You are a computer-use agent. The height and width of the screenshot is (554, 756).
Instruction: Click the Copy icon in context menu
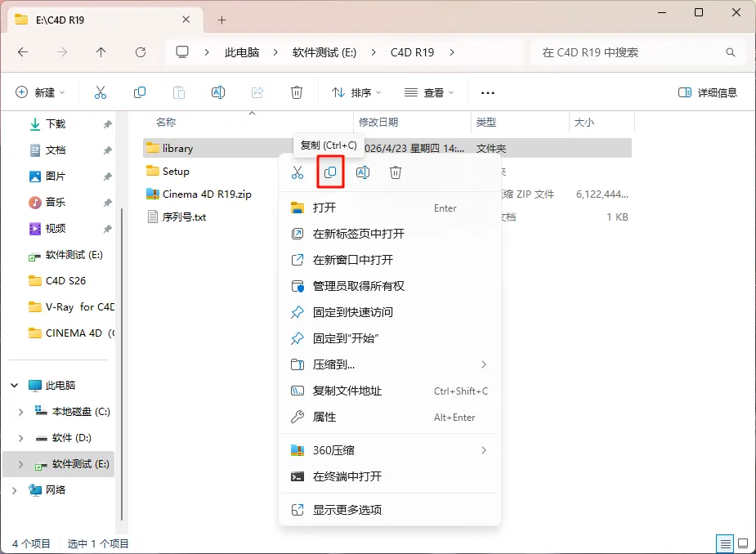coord(330,172)
